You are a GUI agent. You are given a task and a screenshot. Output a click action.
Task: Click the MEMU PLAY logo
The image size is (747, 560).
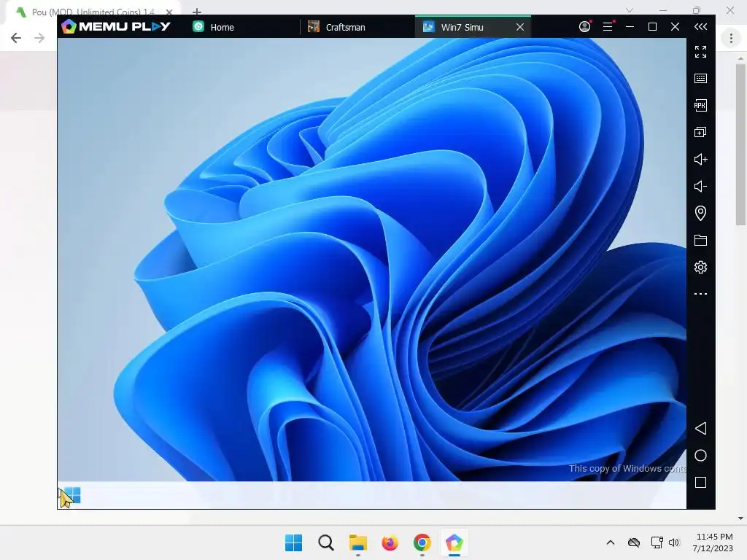[116, 26]
